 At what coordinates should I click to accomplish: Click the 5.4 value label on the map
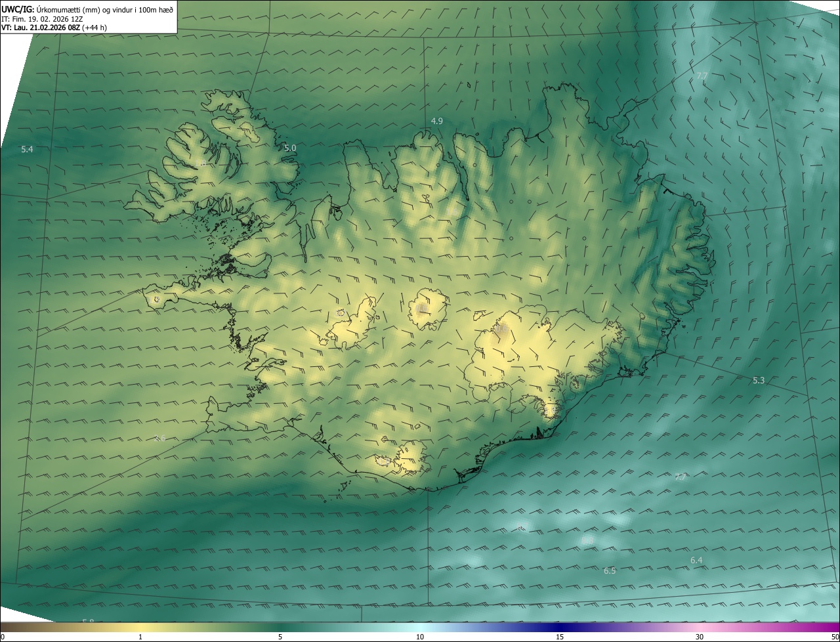click(x=27, y=150)
